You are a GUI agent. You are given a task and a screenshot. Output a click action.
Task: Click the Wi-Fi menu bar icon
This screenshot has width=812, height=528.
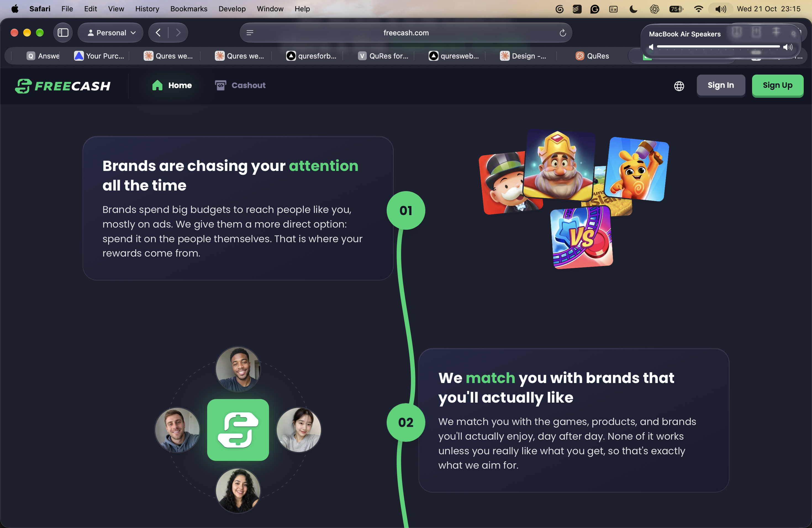698,9
